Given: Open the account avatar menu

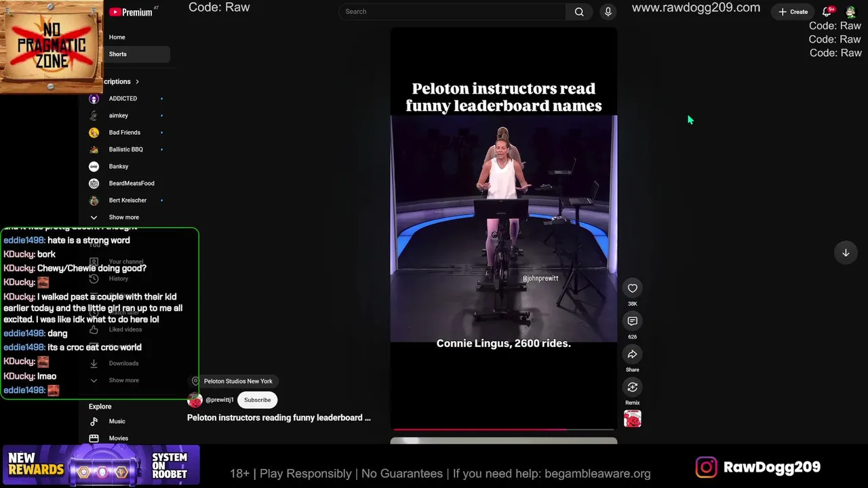Looking at the screenshot, I should [850, 12].
